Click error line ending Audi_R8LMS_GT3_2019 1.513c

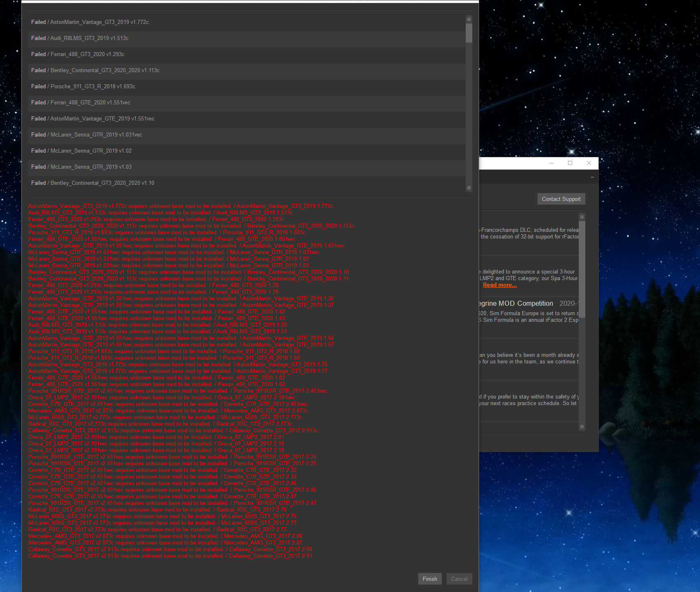coord(160,213)
